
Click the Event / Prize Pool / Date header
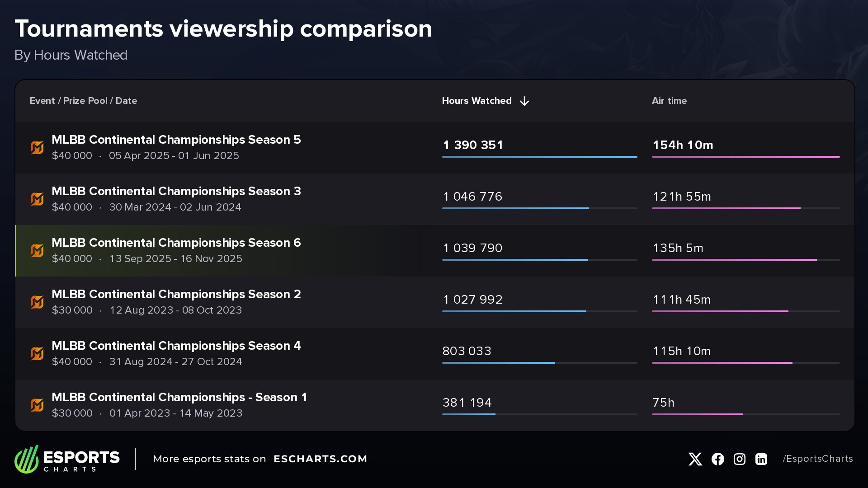point(83,101)
